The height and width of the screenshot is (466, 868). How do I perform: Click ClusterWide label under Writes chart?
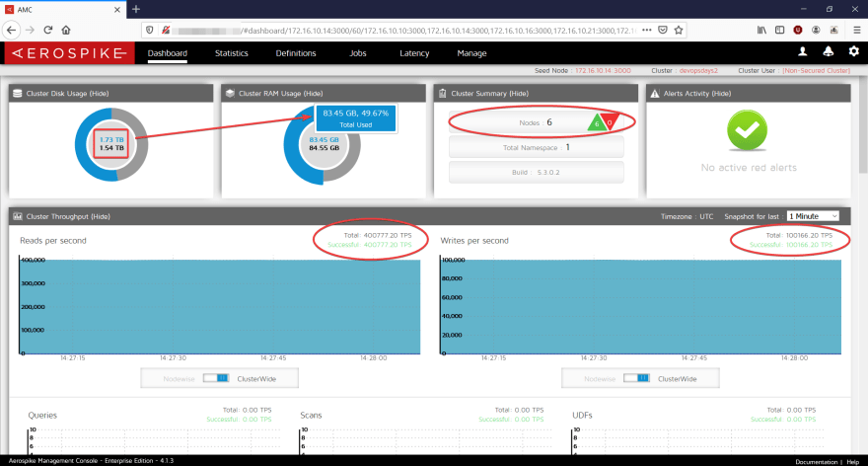click(677, 379)
